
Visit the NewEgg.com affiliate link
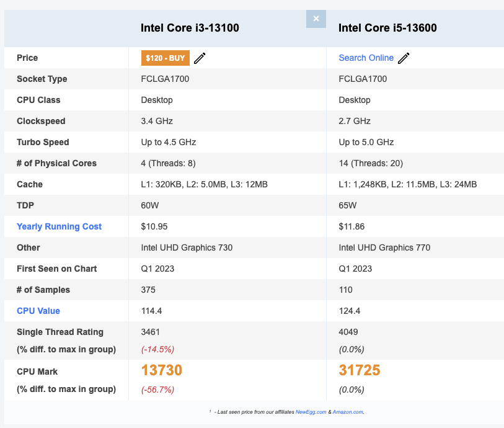(x=309, y=412)
